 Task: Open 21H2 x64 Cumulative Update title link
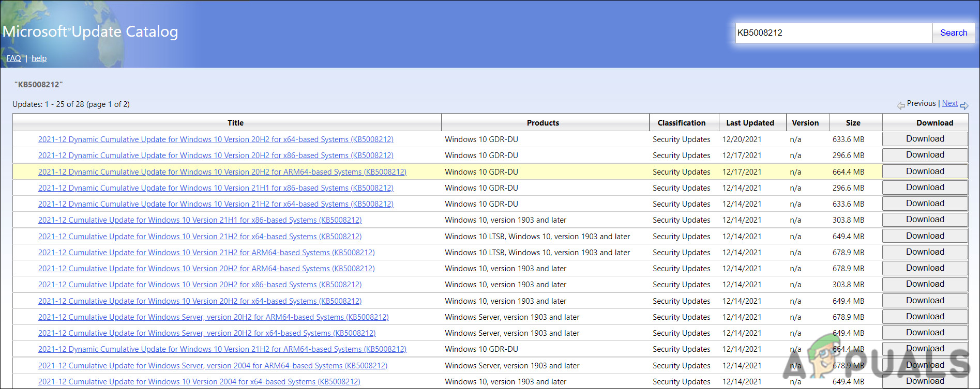[200, 237]
